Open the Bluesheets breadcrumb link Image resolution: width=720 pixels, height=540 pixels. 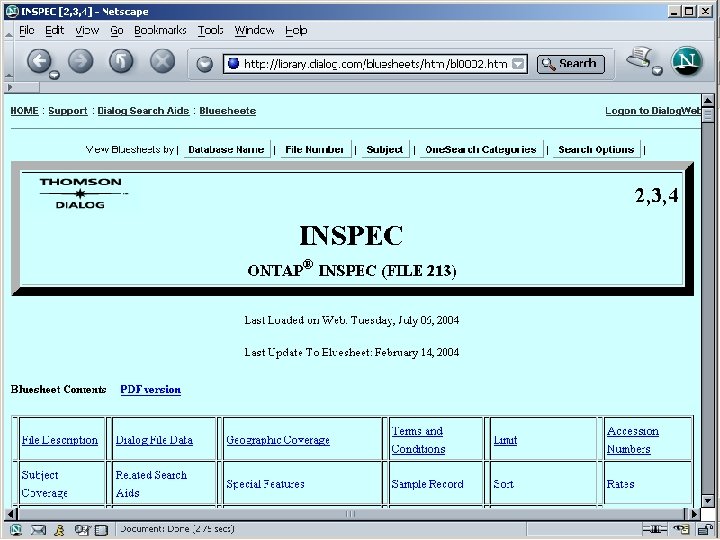tap(227, 111)
